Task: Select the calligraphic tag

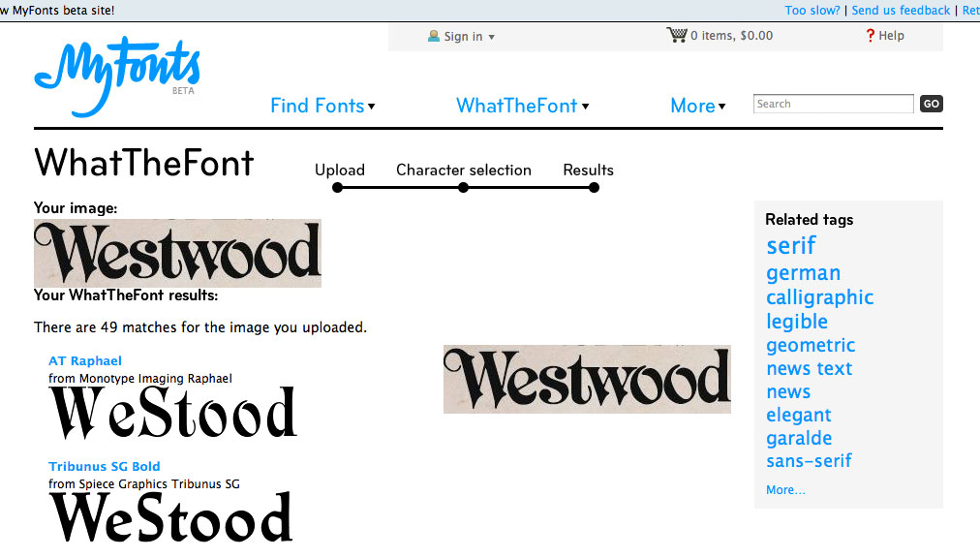Action: click(820, 297)
